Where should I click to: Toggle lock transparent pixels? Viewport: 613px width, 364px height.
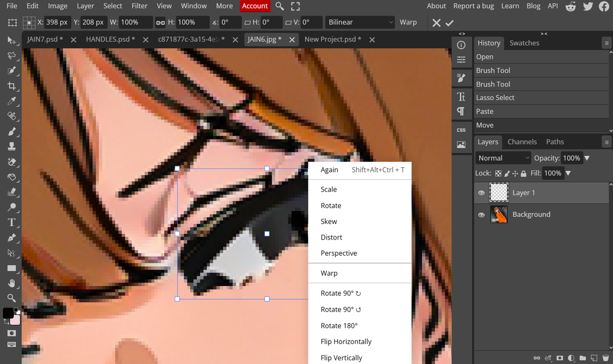click(498, 173)
